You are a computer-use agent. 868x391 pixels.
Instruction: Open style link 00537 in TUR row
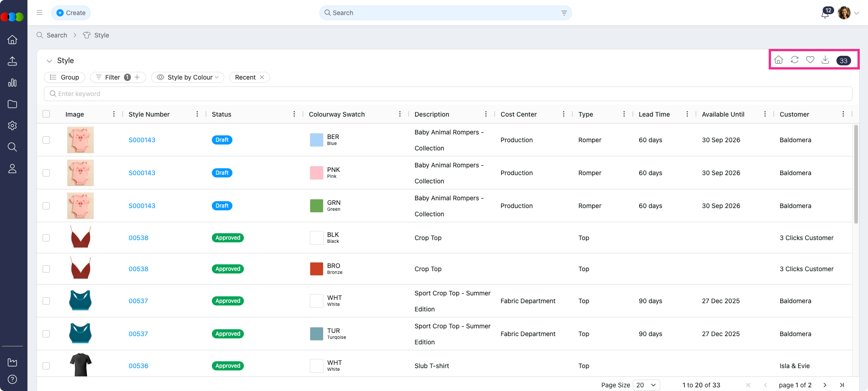pyautogui.click(x=138, y=334)
